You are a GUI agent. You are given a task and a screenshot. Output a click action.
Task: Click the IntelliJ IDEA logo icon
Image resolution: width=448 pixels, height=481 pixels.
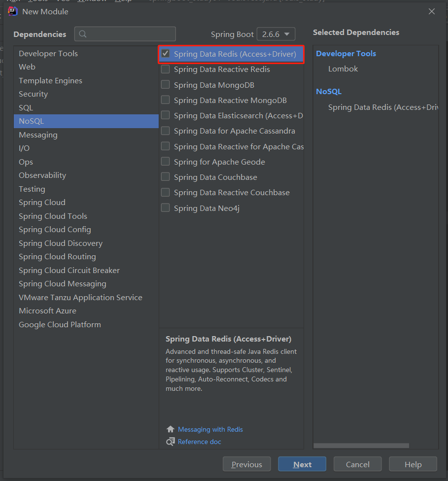(13, 11)
